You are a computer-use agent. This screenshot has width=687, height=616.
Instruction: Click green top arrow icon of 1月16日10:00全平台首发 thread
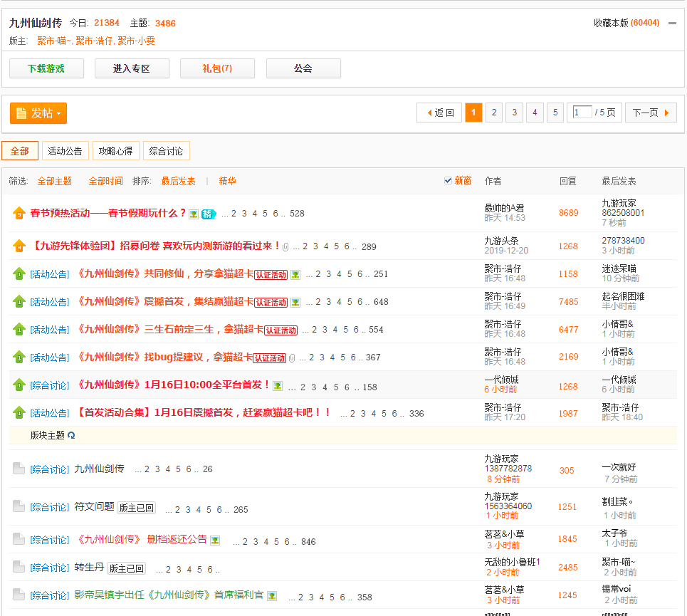pyautogui.click(x=19, y=385)
